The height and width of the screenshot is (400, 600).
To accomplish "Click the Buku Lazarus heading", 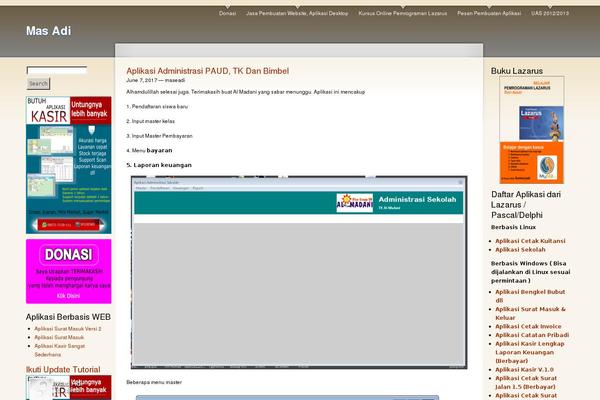I will pyautogui.click(x=517, y=71).
